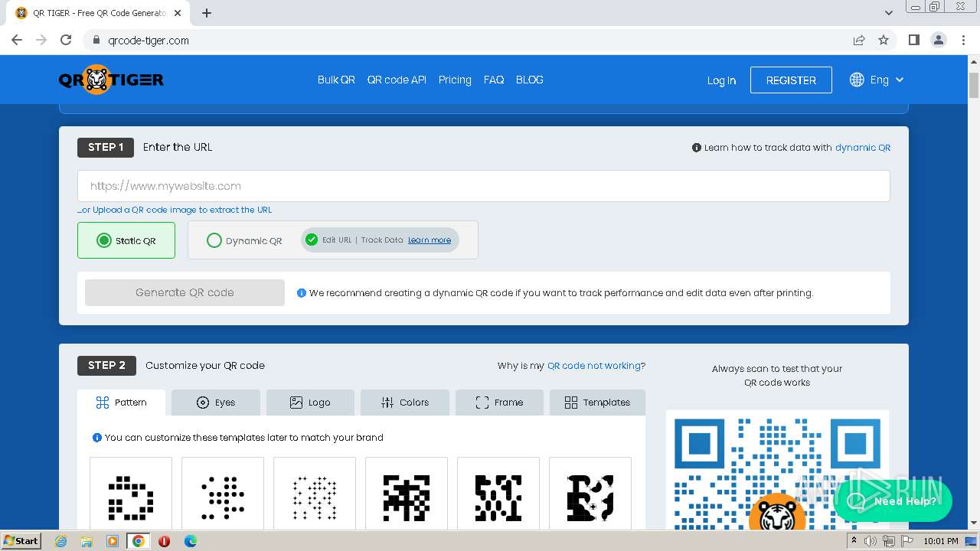Follow the dynamic QR link
Image resolution: width=980 pixels, height=551 pixels.
coord(863,148)
